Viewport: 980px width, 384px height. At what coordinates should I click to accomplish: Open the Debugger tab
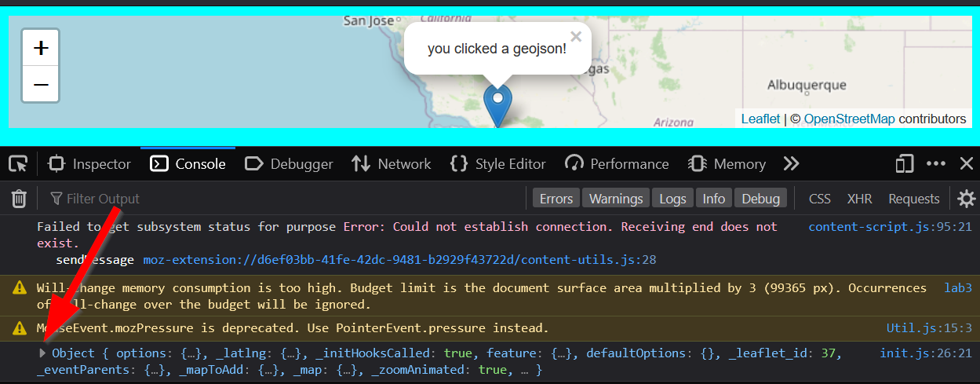(x=289, y=164)
